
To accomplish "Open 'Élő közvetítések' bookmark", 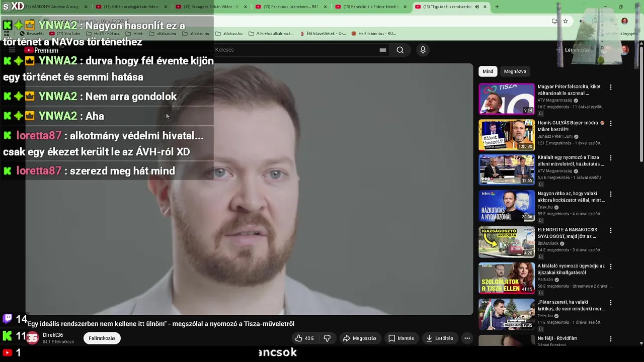I will pyautogui.click(x=323, y=34).
